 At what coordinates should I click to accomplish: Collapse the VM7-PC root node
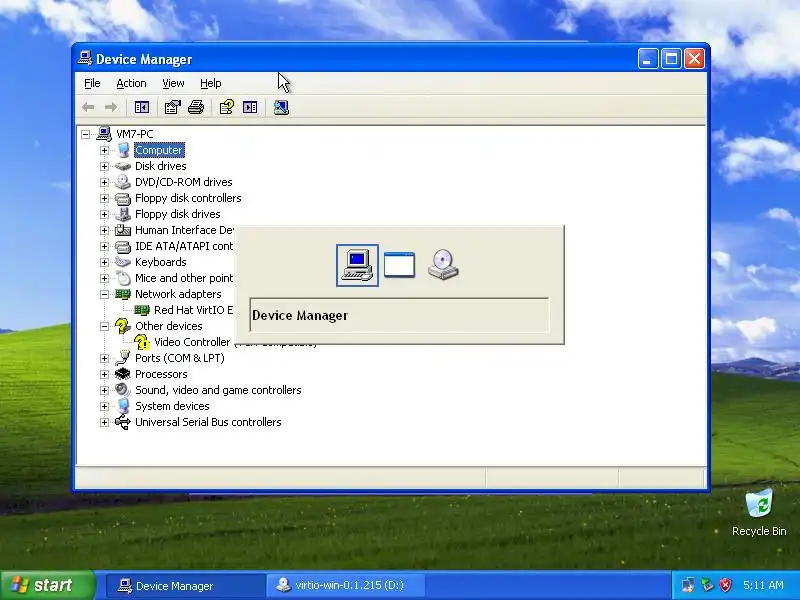86,134
